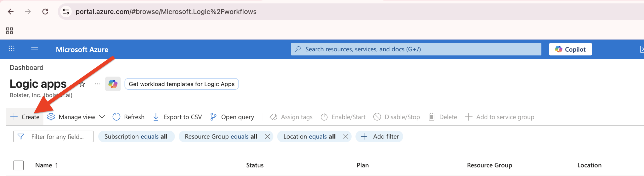
Task: Click the site information icon in address bar
Action: click(66, 12)
